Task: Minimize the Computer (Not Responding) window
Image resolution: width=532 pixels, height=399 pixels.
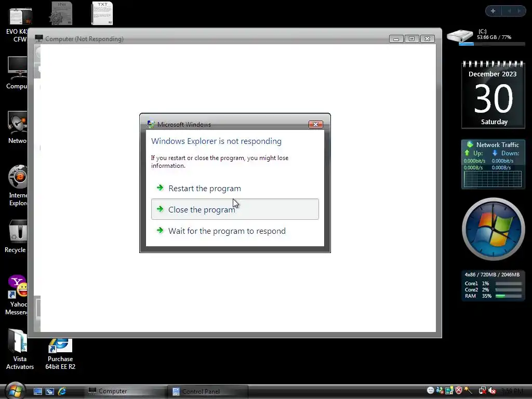Action: pyautogui.click(x=396, y=38)
